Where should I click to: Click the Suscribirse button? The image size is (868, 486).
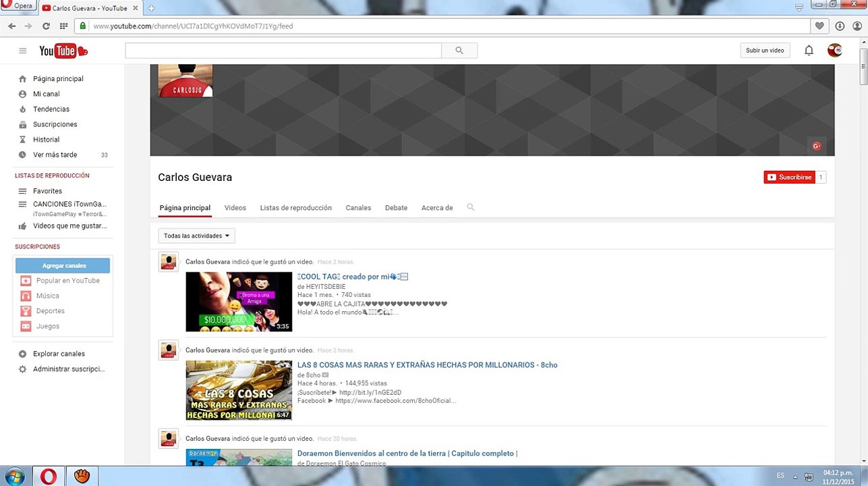pos(789,178)
